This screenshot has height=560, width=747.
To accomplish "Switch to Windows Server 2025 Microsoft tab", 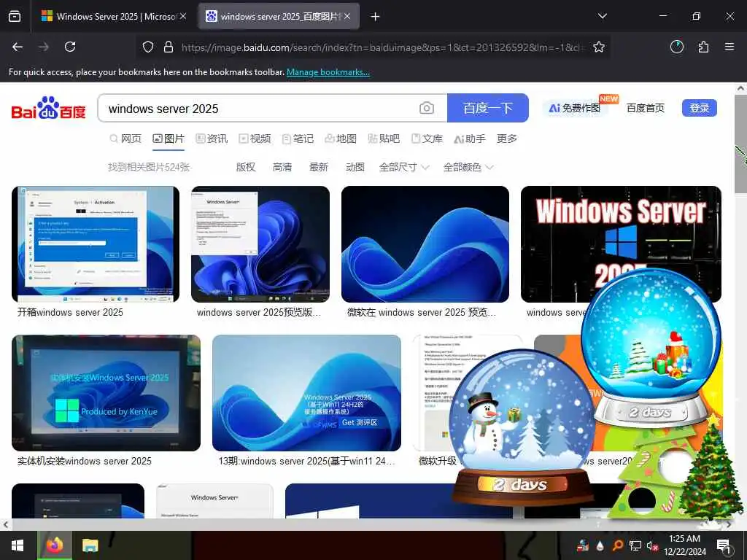I will pyautogui.click(x=113, y=16).
